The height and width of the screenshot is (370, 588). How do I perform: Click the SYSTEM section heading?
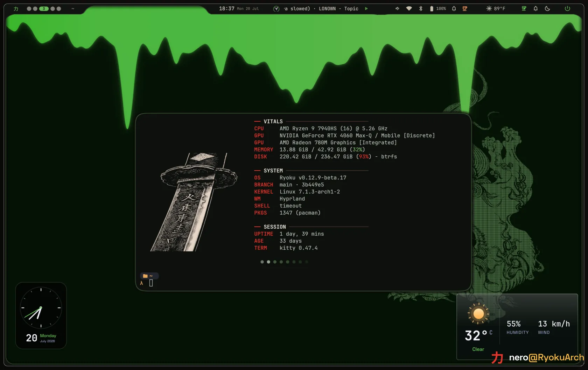point(273,171)
